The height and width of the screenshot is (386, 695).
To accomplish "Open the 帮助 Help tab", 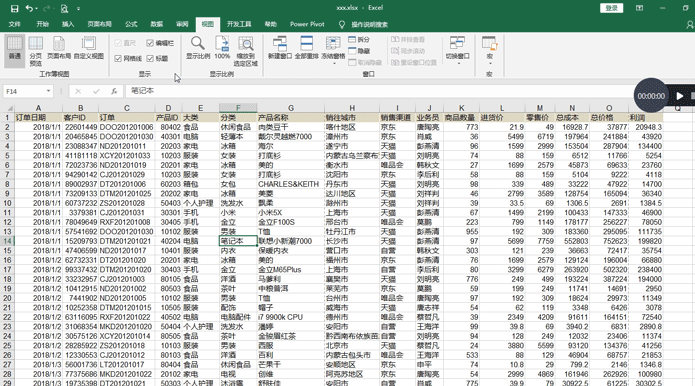I will [x=270, y=24].
